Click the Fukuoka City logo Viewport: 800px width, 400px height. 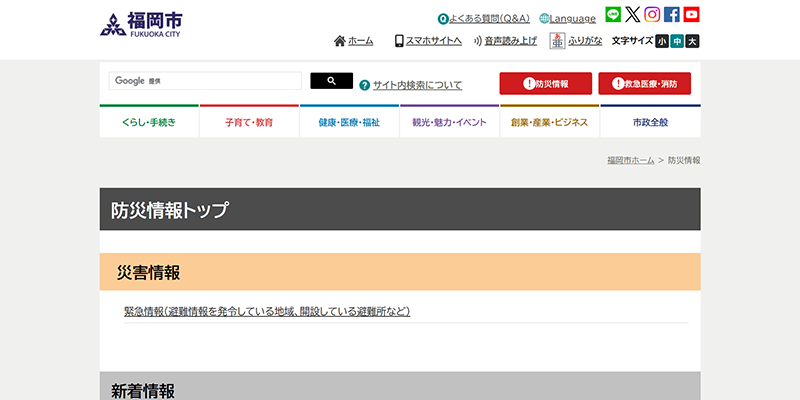(x=141, y=24)
